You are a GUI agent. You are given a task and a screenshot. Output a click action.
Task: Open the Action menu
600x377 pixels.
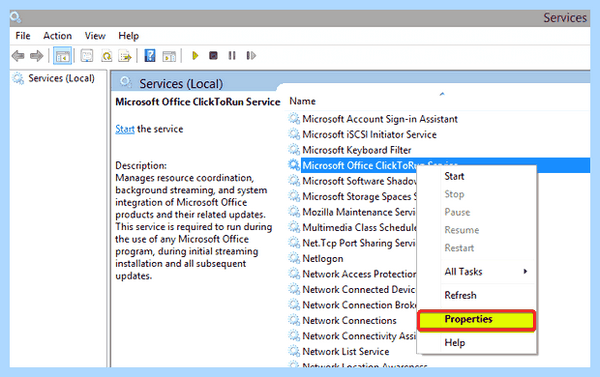point(57,36)
